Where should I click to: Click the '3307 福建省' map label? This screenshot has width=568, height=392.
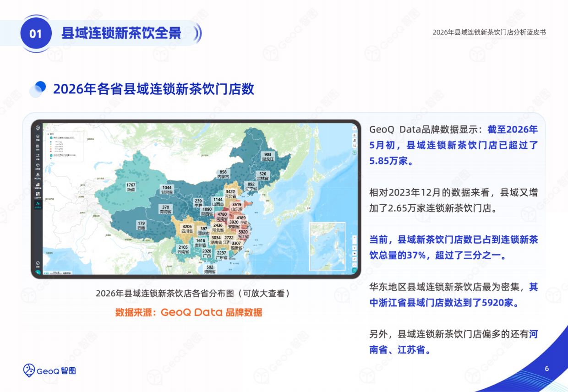[236, 245]
